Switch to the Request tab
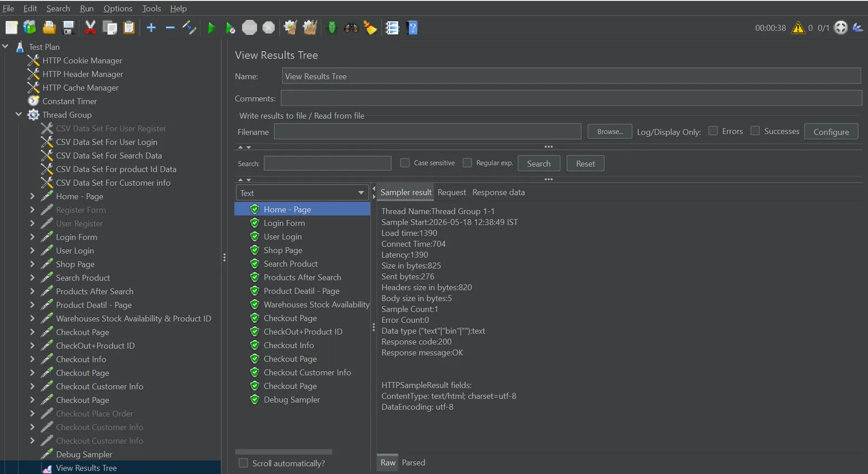This screenshot has width=868, height=474. click(x=452, y=192)
